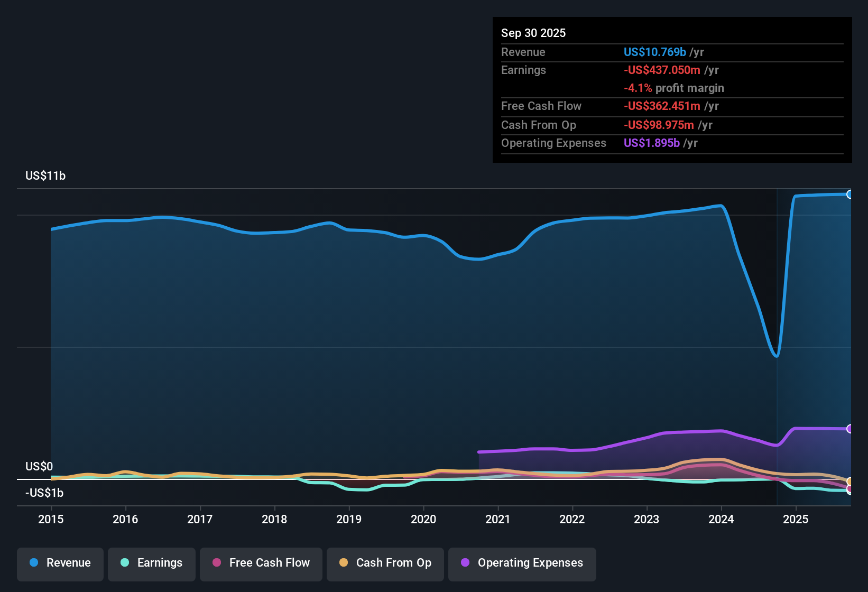This screenshot has height=592, width=868.
Task: Open the Cash From Op legend entry
Action: pyautogui.click(x=385, y=563)
